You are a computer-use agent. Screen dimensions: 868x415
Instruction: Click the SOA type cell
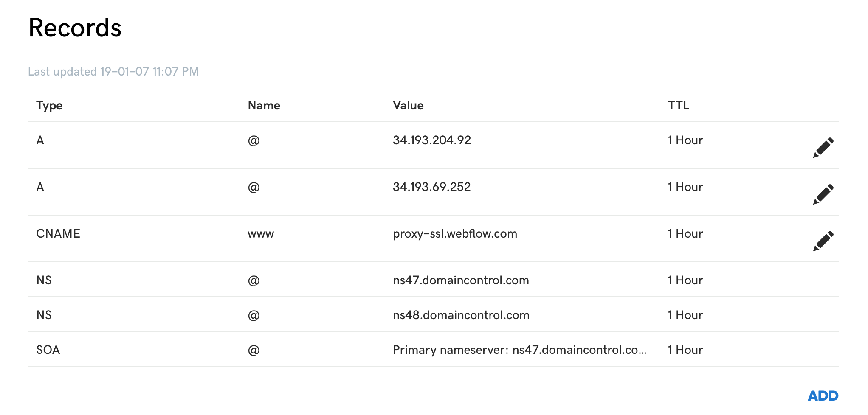tap(48, 350)
